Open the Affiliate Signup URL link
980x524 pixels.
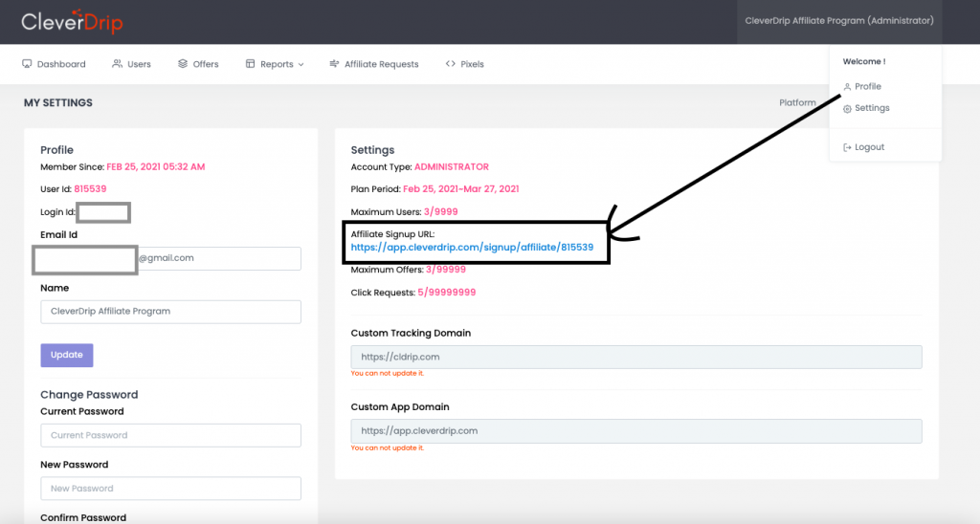pos(472,248)
